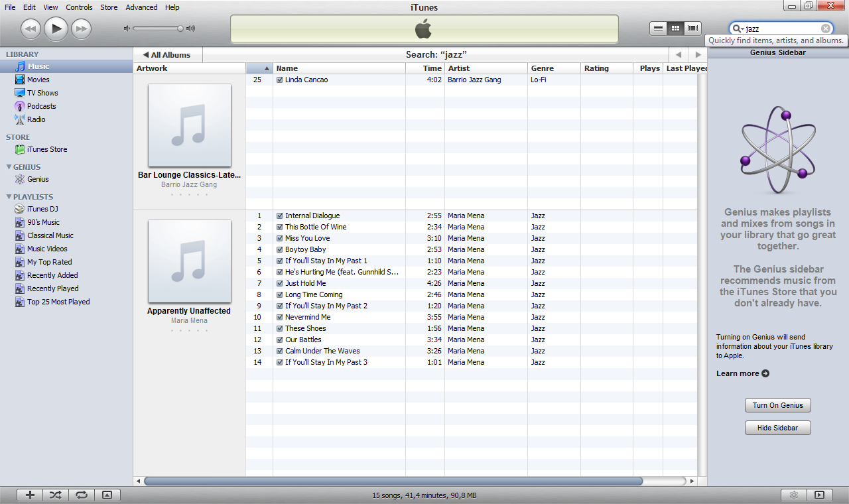
Task: Open the Controls menu
Action: point(79,7)
